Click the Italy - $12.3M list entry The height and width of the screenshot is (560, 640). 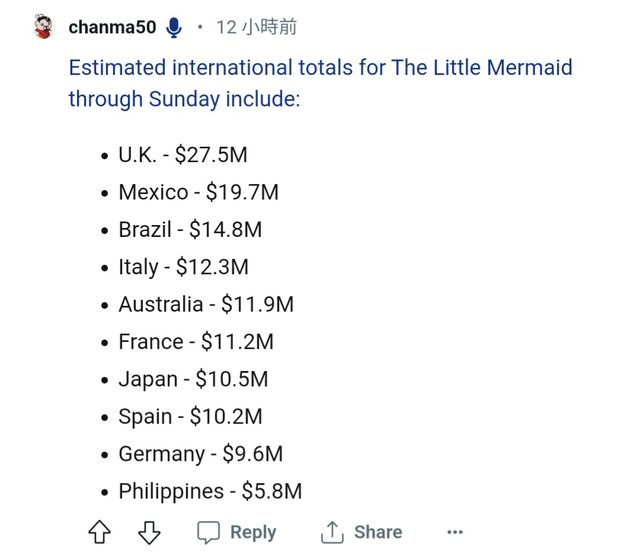(183, 267)
